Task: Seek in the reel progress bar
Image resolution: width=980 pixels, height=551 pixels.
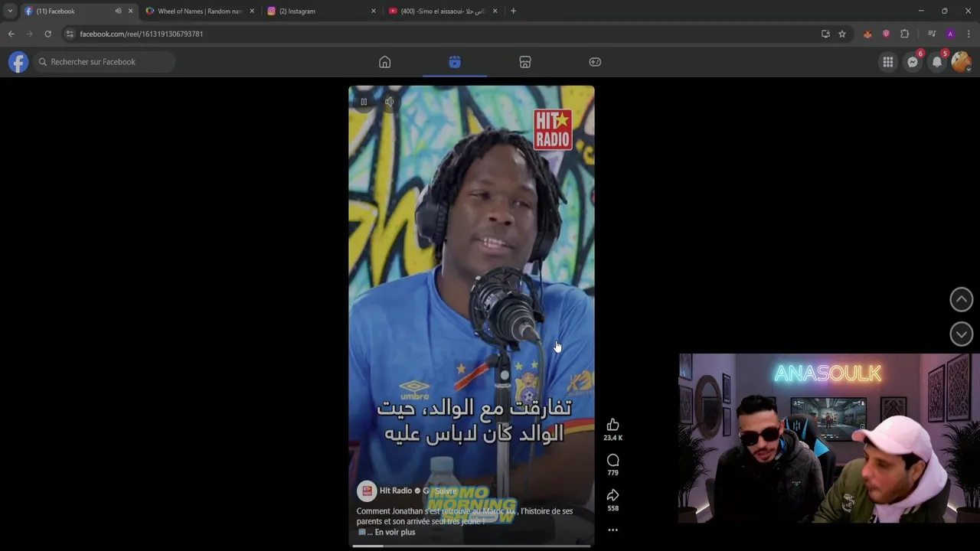Action: coord(472,546)
